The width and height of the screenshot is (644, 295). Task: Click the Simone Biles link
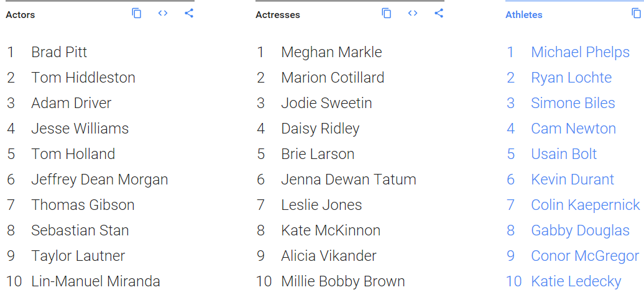573,103
